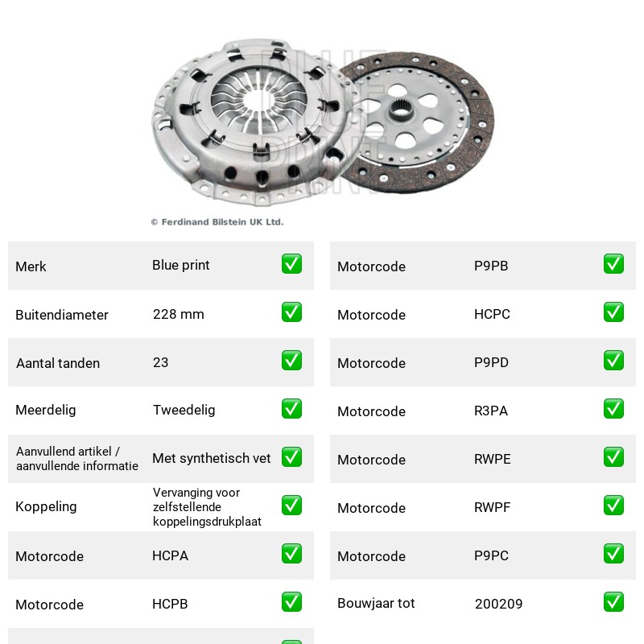Click the Tweedelig row checkmark
Viewport: 644px width, 644px height.
pyautogui.click(x=291, y=409)
